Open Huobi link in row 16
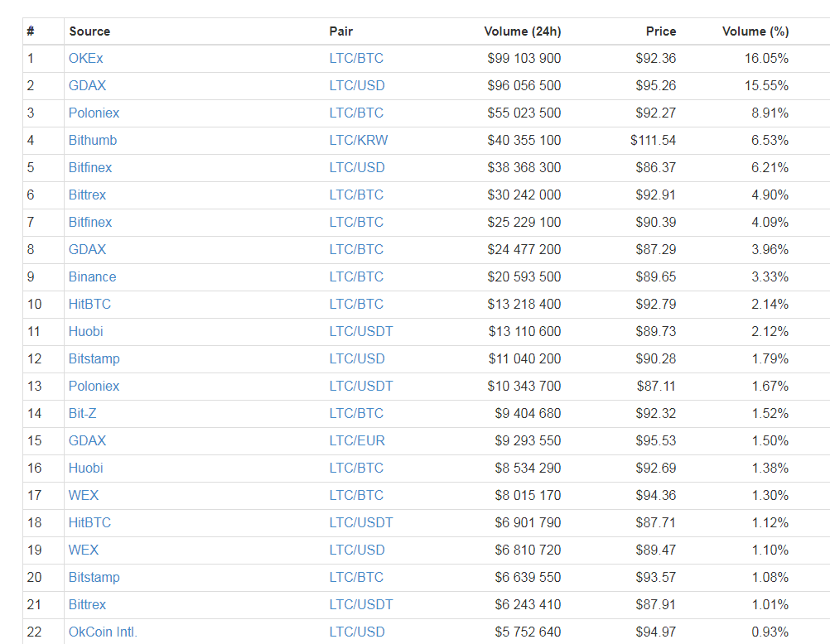 [x=86, y=468]
